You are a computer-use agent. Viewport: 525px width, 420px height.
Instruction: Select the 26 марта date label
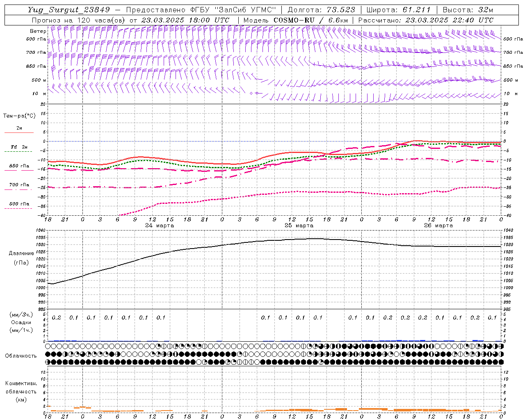click(x=438, y=226)
